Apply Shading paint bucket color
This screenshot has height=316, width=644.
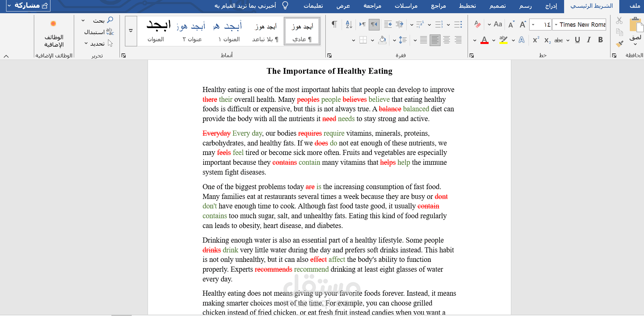point(382,40)
